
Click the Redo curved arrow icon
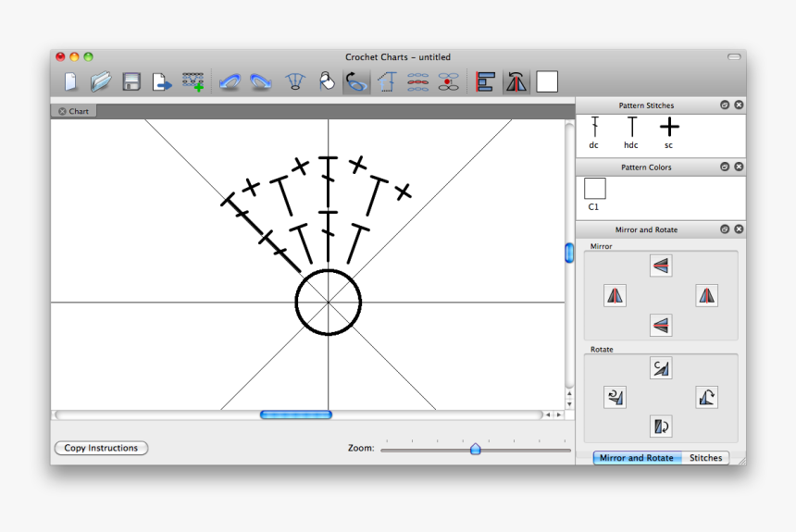(x=261, y=82)
